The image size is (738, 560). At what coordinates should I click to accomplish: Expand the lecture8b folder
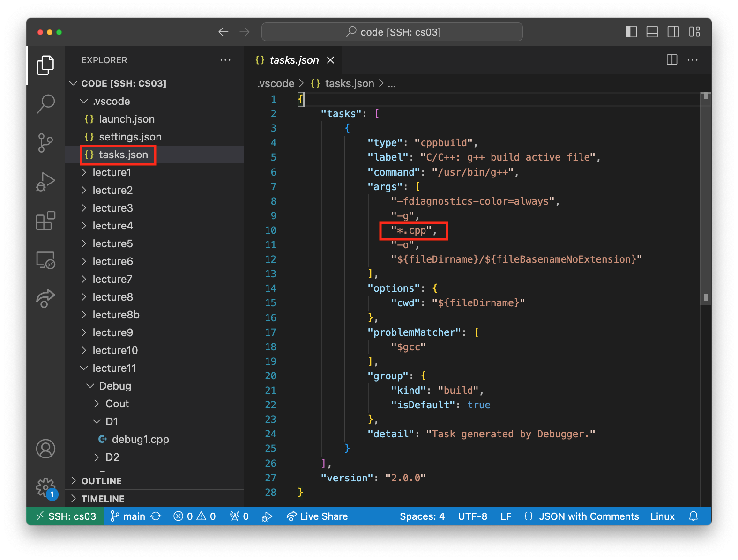[x=155, y=315]
